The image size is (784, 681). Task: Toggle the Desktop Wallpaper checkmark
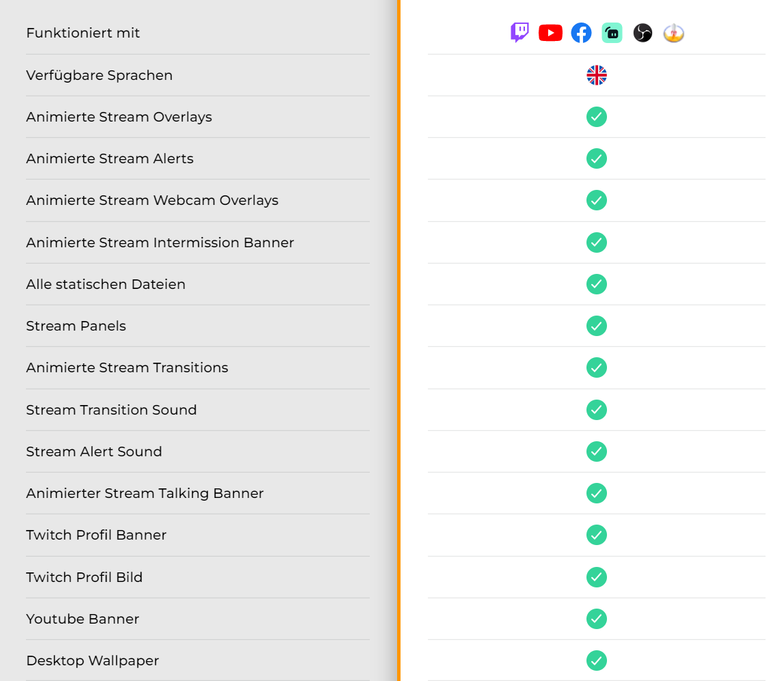pyautogui.click(x=596, y=661)
